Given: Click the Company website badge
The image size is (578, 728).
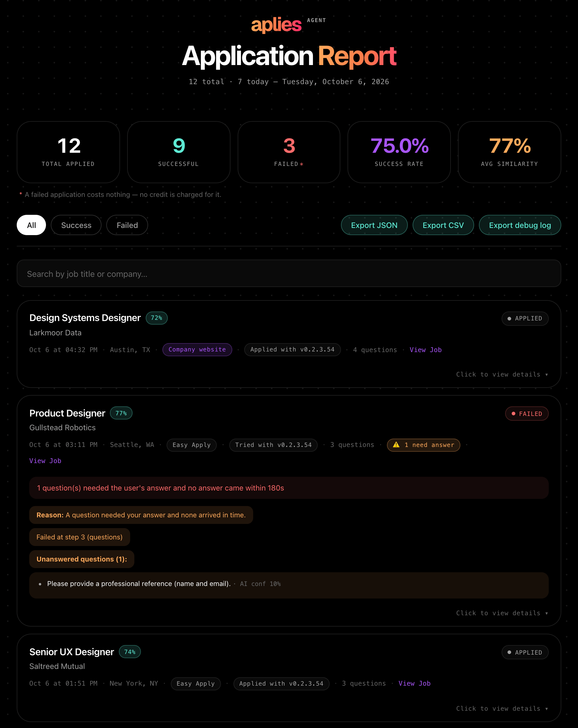Looking at the screenshot, I should 197,349.
